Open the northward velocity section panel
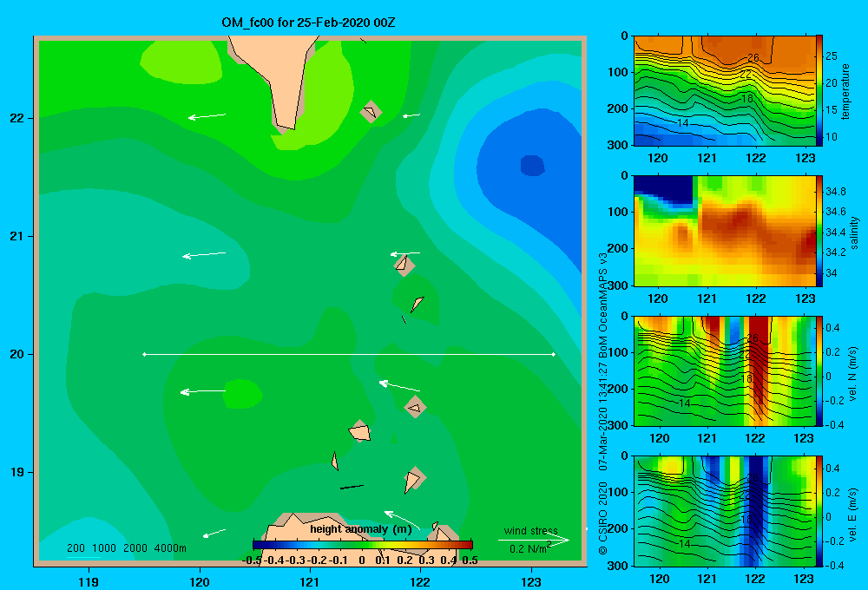This screenshot has width=868, height=590. pos(725,370)
